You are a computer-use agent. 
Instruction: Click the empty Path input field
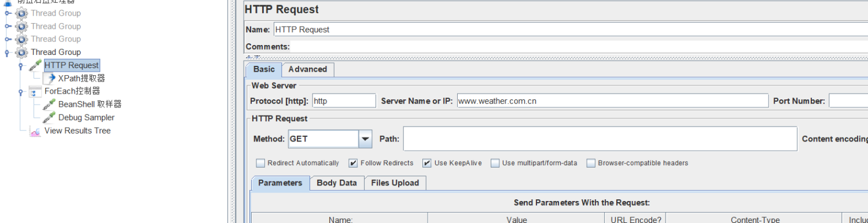[x=600, y=139]
